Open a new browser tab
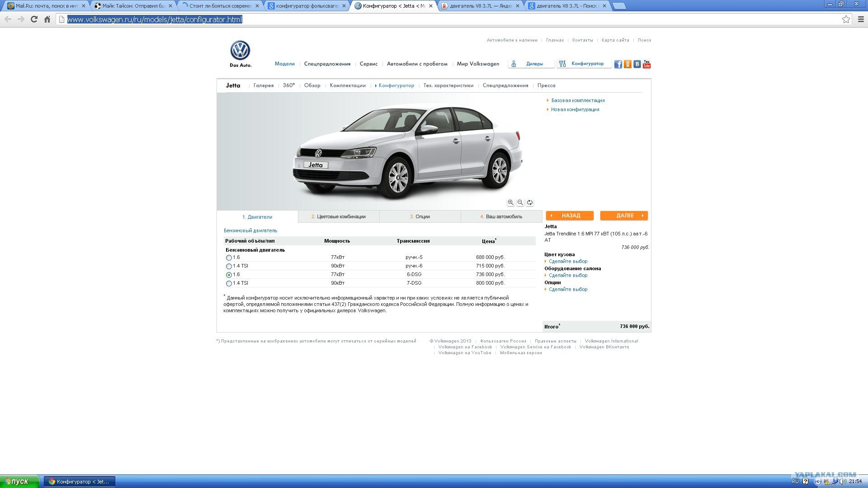Screen dimensions: 868x488 coord(619,6)
